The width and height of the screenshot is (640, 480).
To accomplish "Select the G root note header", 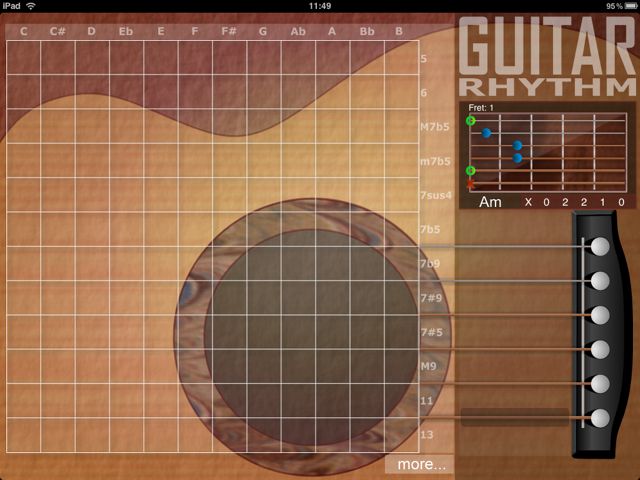I will [263, 31].
